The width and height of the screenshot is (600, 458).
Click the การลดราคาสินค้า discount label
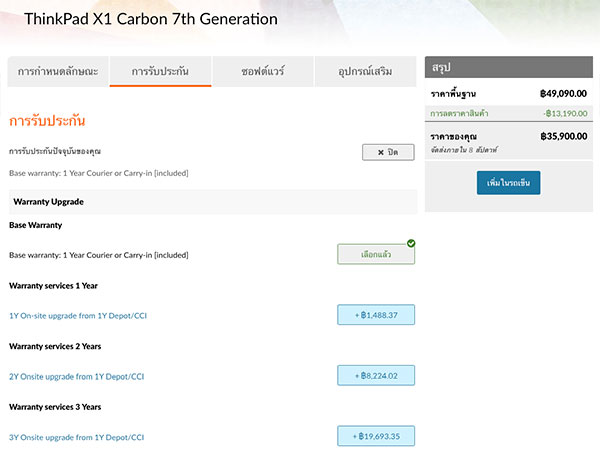(459, 114)
